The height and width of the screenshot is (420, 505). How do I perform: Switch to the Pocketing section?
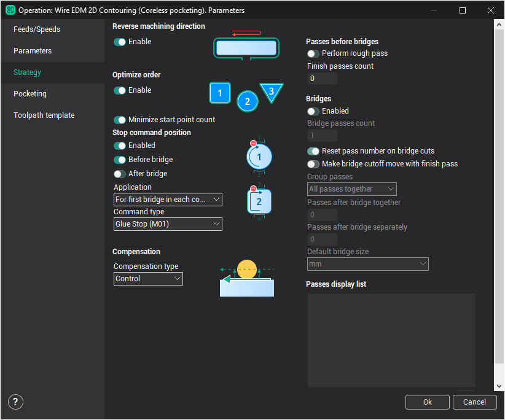tap(30, 94)
